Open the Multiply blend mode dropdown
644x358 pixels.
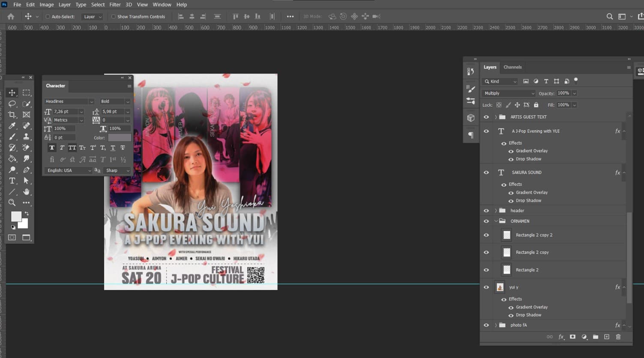point(508,93)
